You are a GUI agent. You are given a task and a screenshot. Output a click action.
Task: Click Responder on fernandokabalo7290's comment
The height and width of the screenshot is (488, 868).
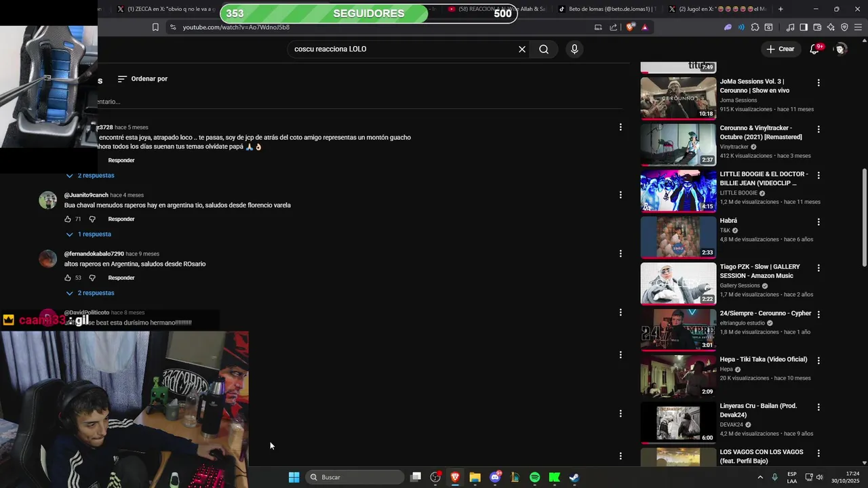(x=121, y=278)
